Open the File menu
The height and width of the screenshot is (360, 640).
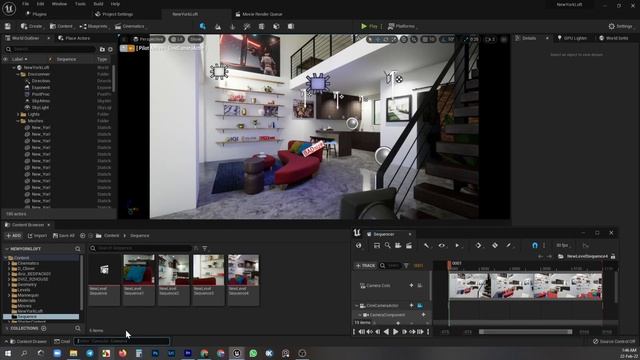pos(25,4)
